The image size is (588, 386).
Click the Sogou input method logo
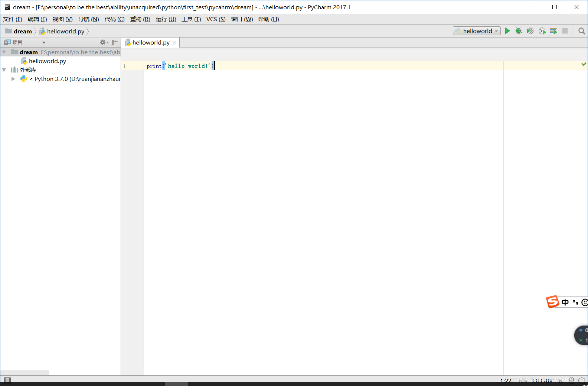coord(552,301)
